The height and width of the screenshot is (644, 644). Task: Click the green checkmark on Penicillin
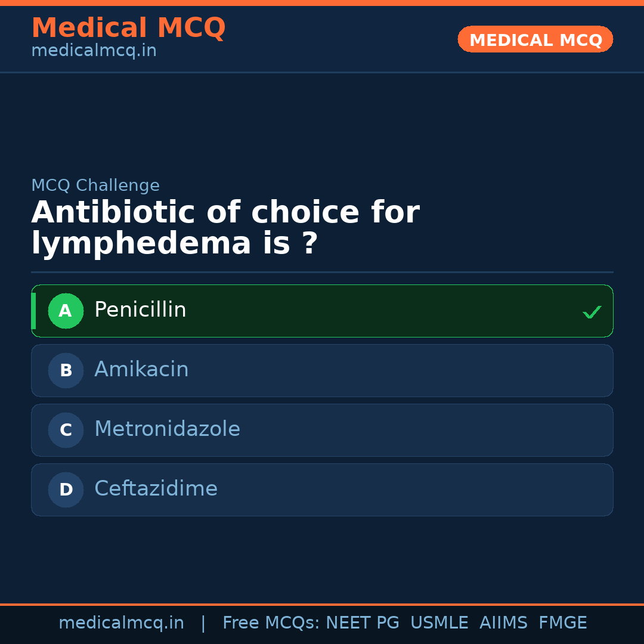tap(592, 312)
